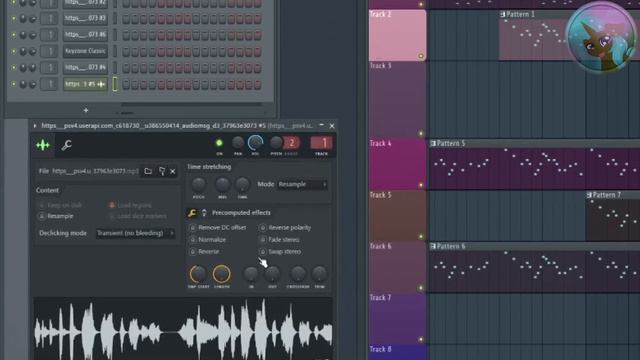The image size is (640, 360).
Task: Click Time stretching MUL knob
Action: (x=222, y=185)
